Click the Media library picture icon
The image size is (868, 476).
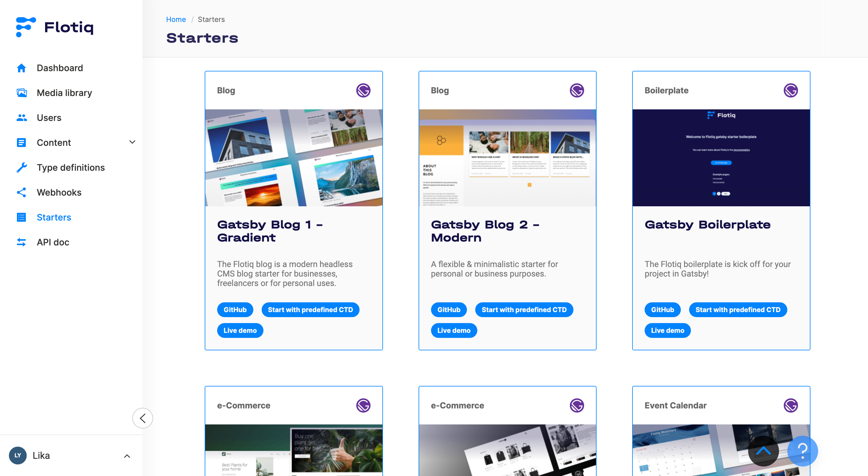(22, 93)
